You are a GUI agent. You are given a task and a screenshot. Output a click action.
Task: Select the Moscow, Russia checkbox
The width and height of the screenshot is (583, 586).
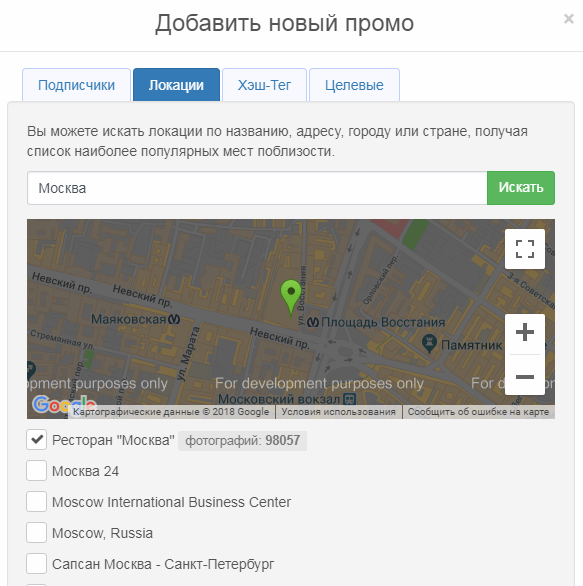coord(37,533)
